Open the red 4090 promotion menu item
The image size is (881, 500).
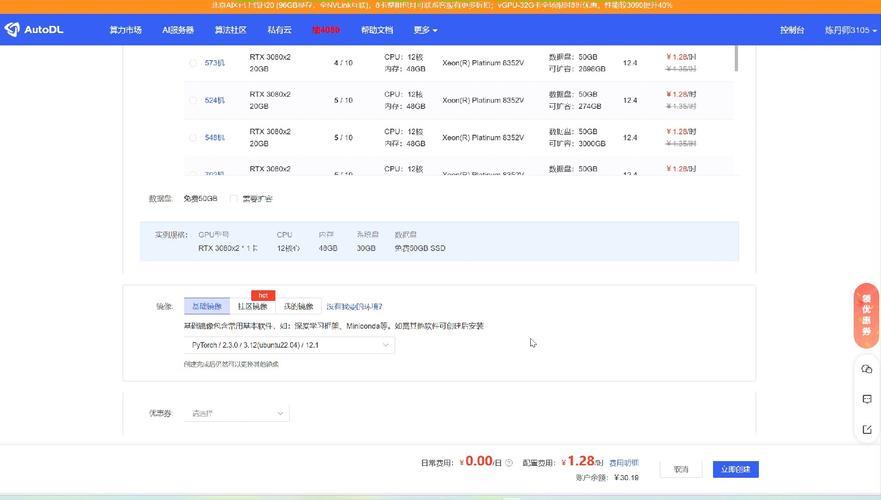point(326,30)
